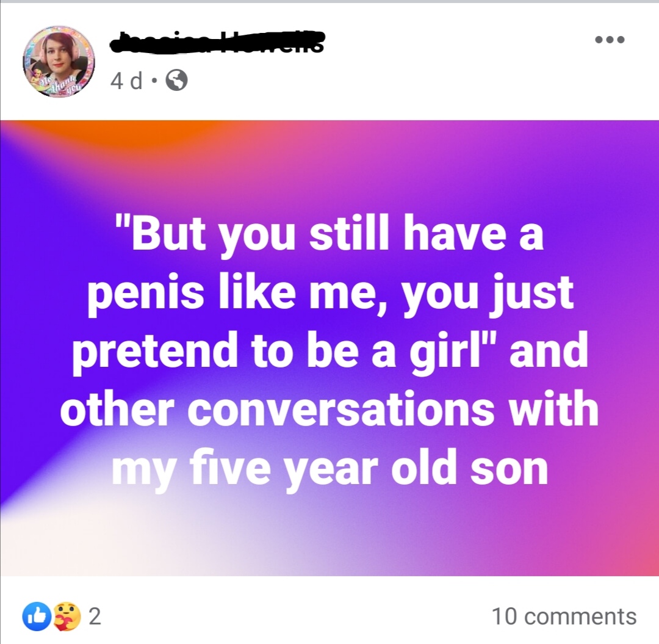Click the orange gradient corner of the post
The image size is (659, 644).
122,131
